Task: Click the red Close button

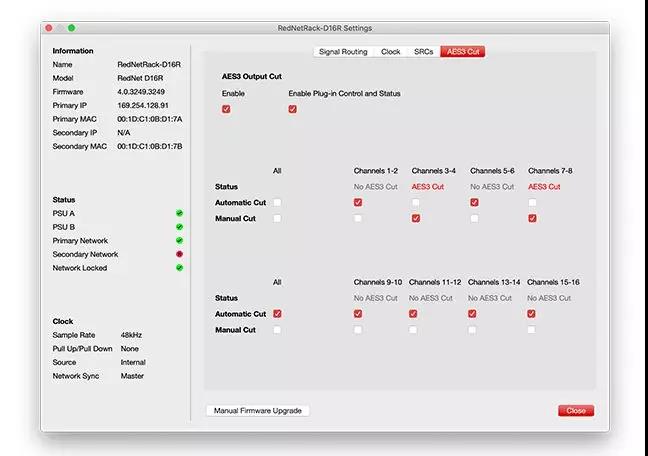Action: click(x=576, y=411)
